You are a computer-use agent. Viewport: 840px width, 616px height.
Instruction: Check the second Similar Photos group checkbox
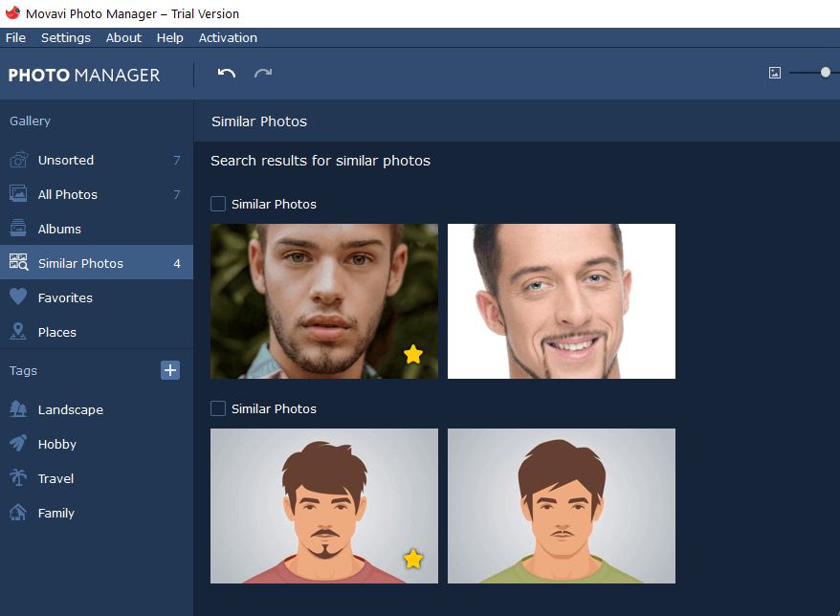pos(218,408)
